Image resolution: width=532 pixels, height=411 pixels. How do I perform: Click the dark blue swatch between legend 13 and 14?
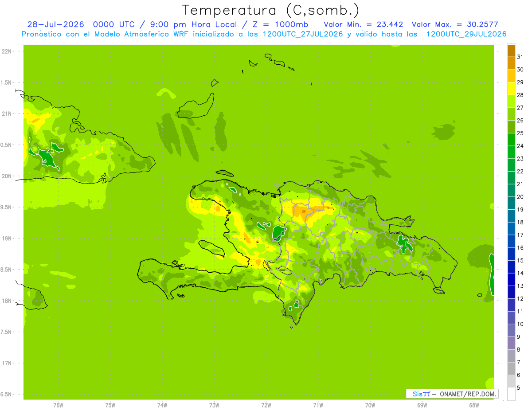click(511, 279)
